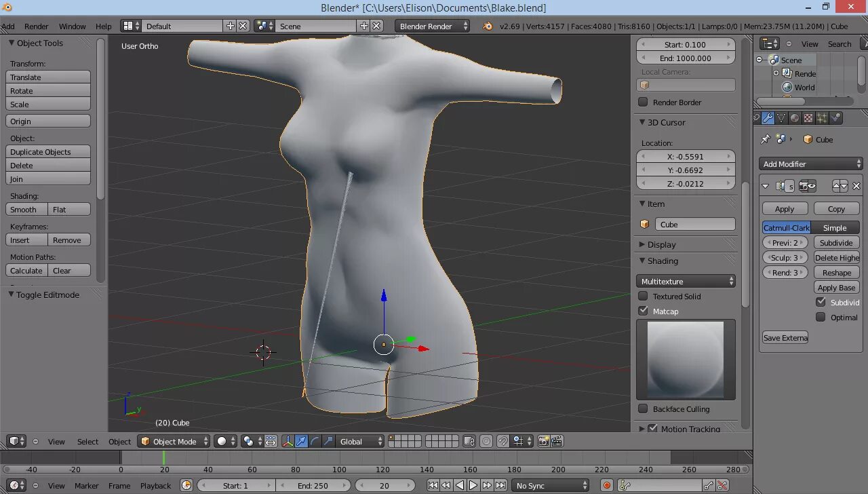Open the Object Mode dropdown

coord(174,441)
